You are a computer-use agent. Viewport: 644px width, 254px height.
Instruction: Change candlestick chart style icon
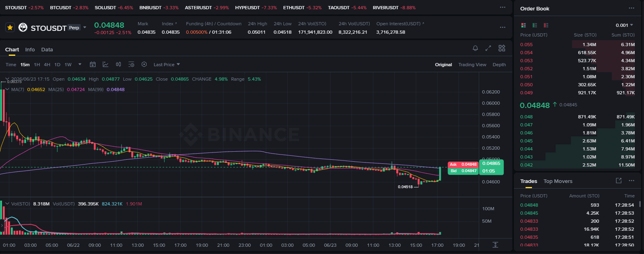(118, 64)
